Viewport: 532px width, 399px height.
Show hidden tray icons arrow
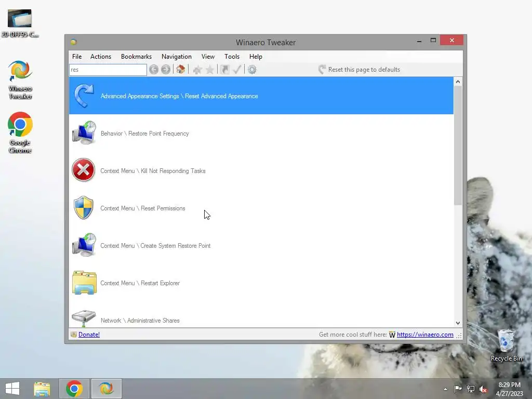coord(445,389)
